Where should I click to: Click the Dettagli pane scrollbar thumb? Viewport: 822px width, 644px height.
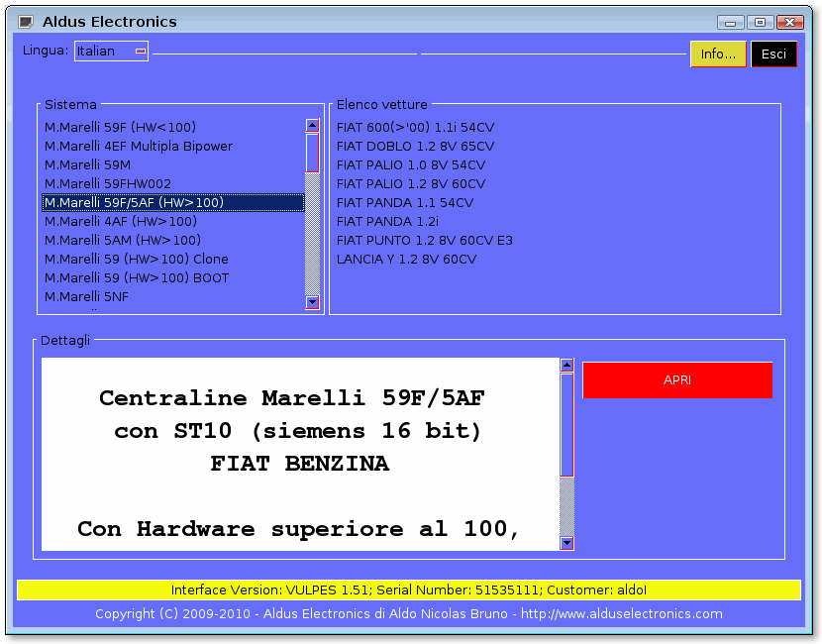[566, 425]
